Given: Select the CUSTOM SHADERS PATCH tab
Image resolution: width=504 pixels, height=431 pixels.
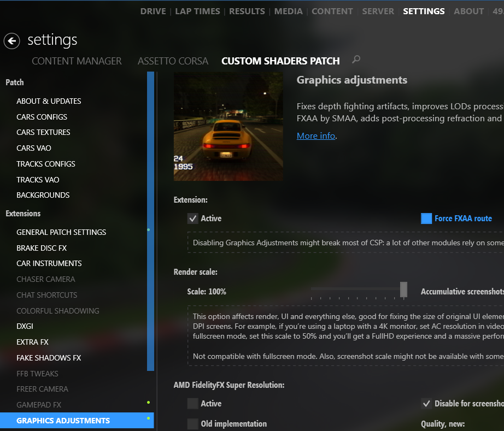Looking at the screenshot, I should [280, 61].
